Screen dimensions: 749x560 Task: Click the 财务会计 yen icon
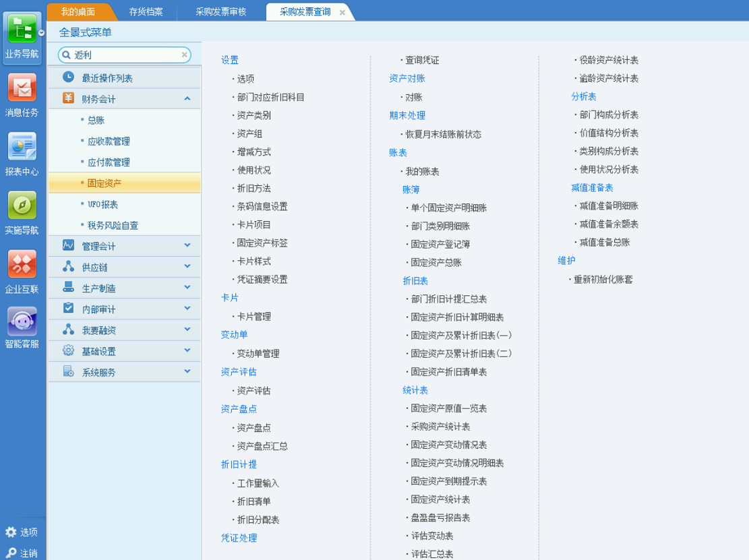click(x=68, y=98)
